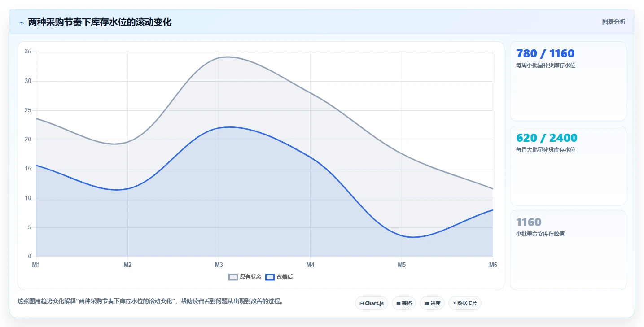Select the 数据卡片 tag pill
644x327 pixels.
[x=464, y=303]
